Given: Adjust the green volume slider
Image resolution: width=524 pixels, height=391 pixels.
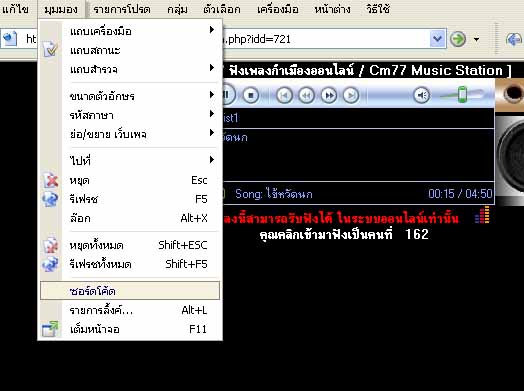Looking at the screenshot, I should pyautogui.click(x=462, y=95).
